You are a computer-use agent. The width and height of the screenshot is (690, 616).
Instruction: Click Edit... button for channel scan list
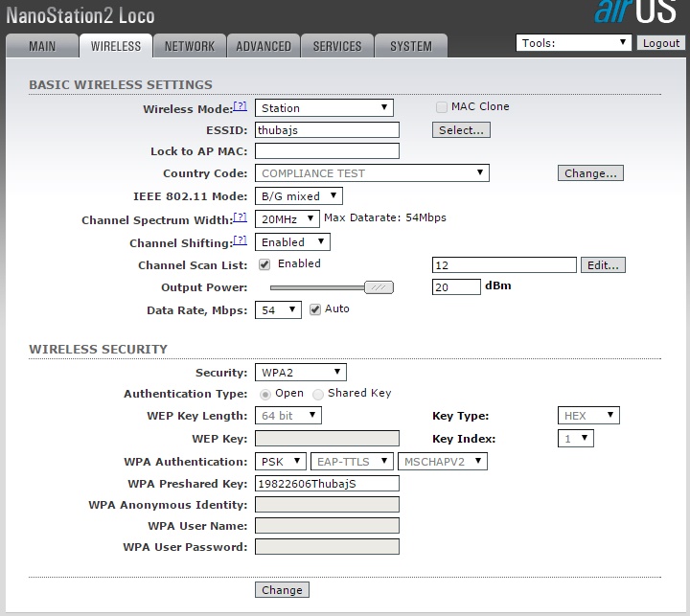[x=604, y=265]
